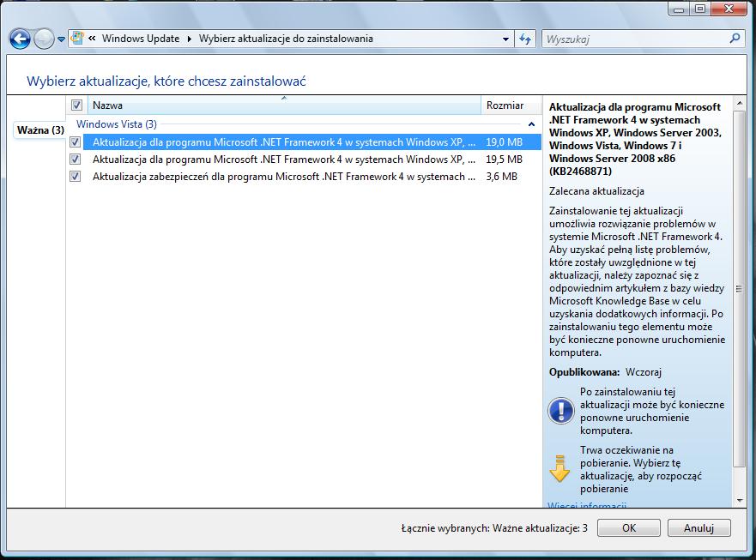Screen dimensions: 756x560
Task: Sort by Nazwa column header
Action: point(284,105)
